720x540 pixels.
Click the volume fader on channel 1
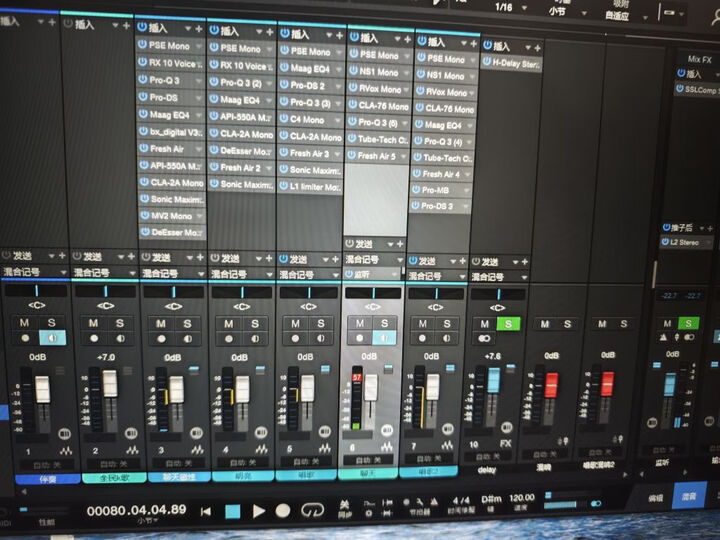click(42, 389)
